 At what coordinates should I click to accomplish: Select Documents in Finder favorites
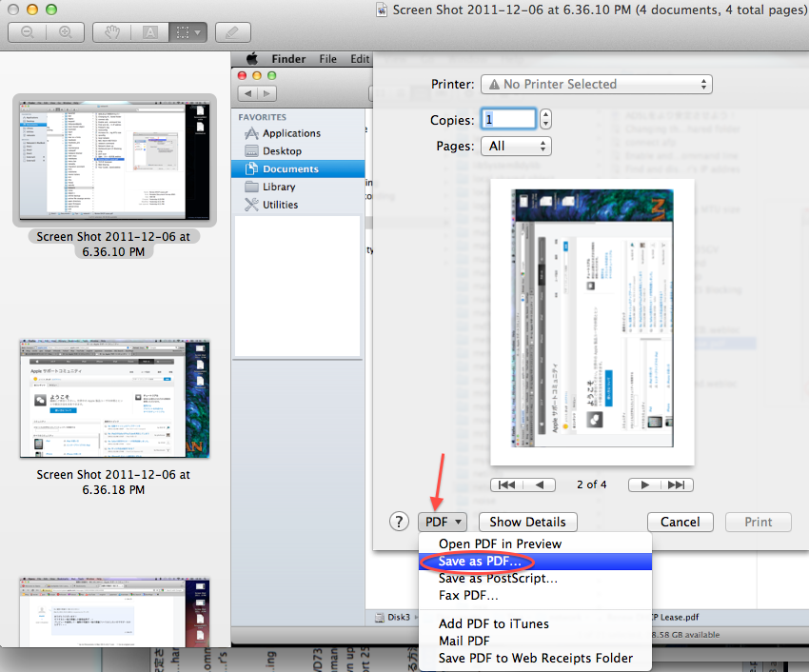[x=298, y=168]
